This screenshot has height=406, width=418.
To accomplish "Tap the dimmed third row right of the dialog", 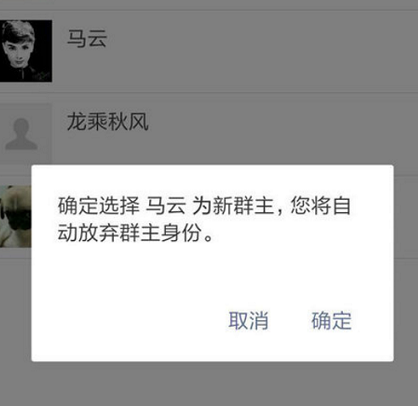I will (x=406, y=217).
